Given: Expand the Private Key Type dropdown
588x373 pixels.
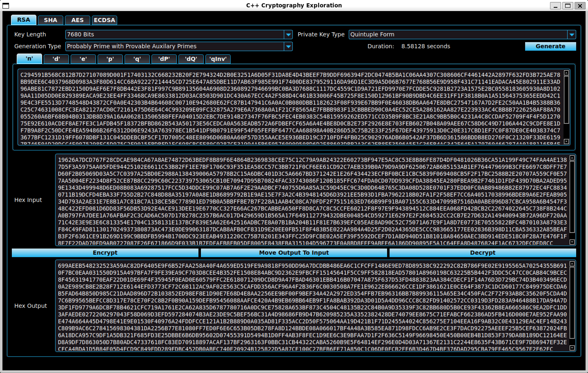Looking at the screenshot, I should click(572, 35).
